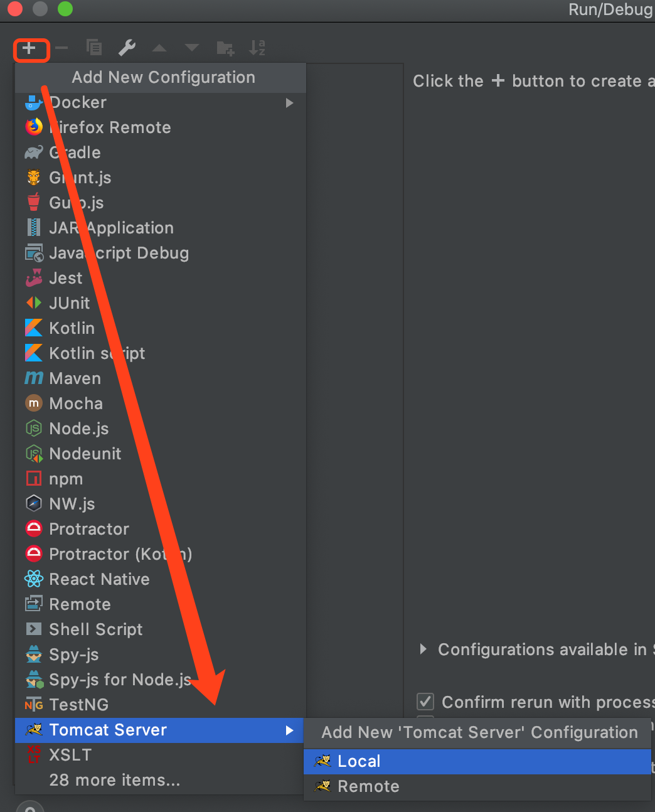Show the 28 more items entry
Screen dimensions: 655x812
[x=159, y=780]
